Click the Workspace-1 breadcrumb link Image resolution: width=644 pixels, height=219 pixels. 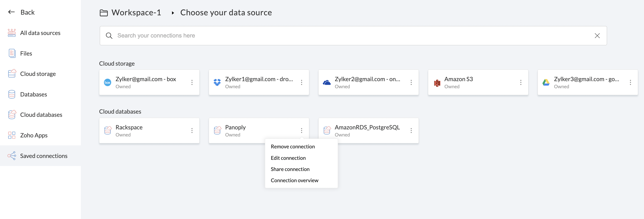[x=136, y=13]
